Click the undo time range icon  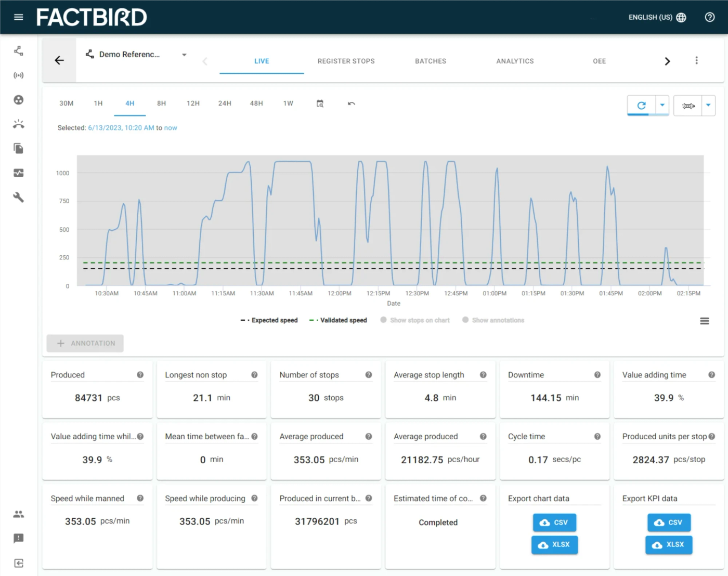pyautogui.click(x=352, y=103)
